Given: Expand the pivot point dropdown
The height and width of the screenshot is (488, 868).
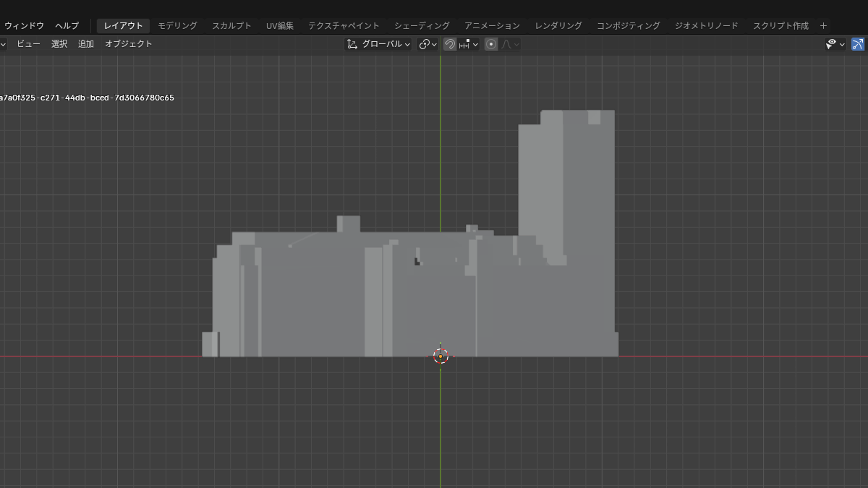Looking at the screenshot, I should pos(428,44).
